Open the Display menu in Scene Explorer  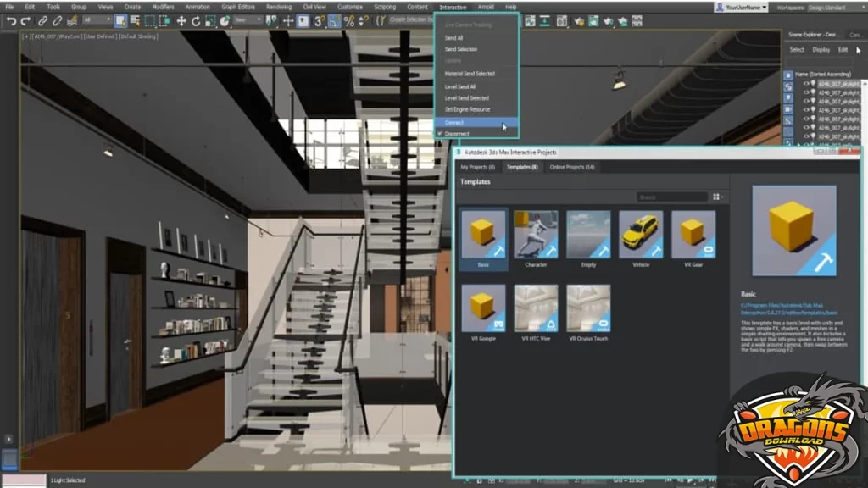click(x=821, y=50)
